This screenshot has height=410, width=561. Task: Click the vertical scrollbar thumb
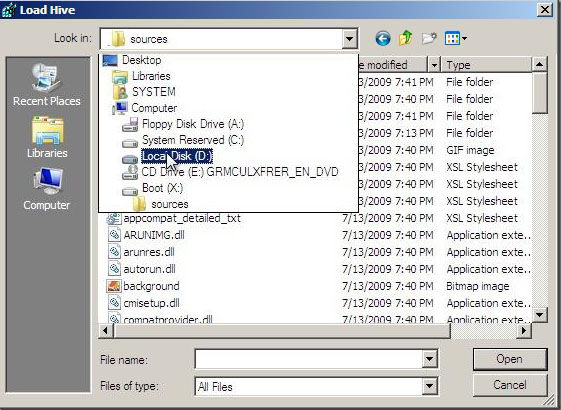[539, 93]
